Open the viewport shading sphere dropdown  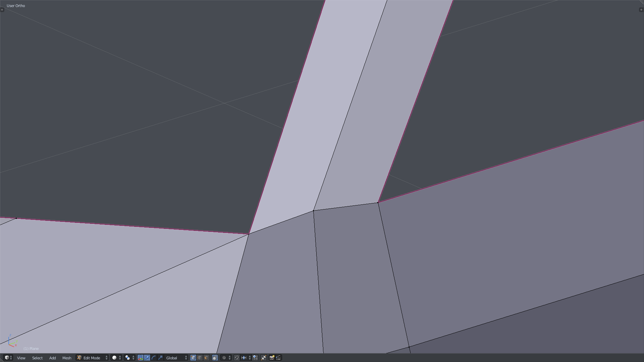coord(116,358)
